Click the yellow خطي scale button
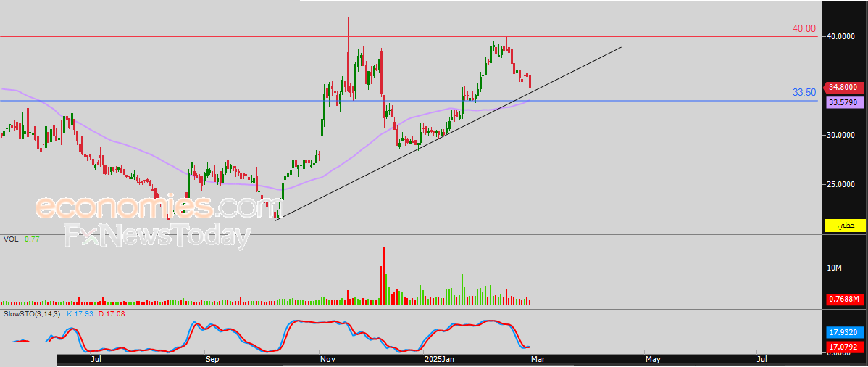 point(846,226)
